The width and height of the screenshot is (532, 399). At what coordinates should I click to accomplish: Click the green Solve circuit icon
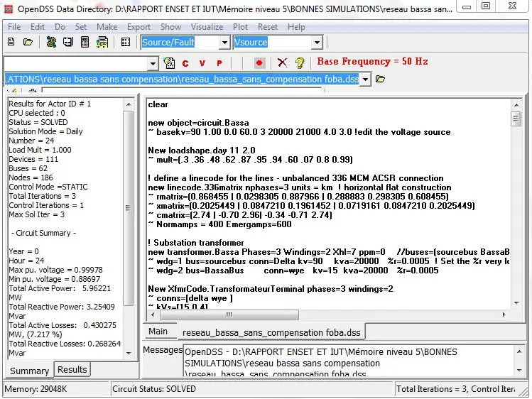[x=51, y=42]
